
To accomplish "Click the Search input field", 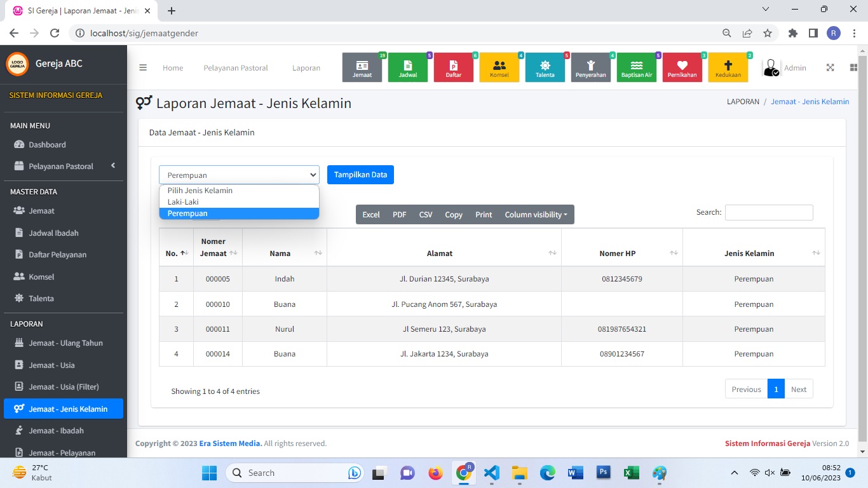I will click(x=769, y=212).
